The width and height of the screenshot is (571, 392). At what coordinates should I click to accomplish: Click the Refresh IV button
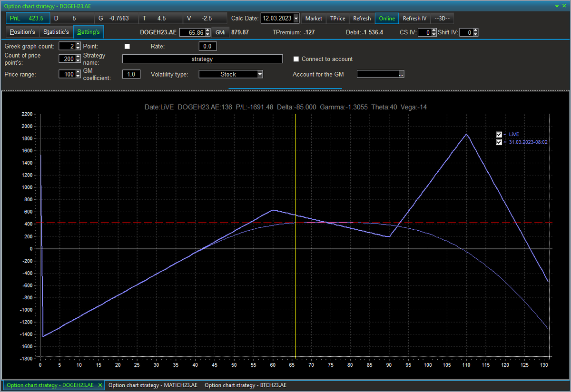coord(414,19)
